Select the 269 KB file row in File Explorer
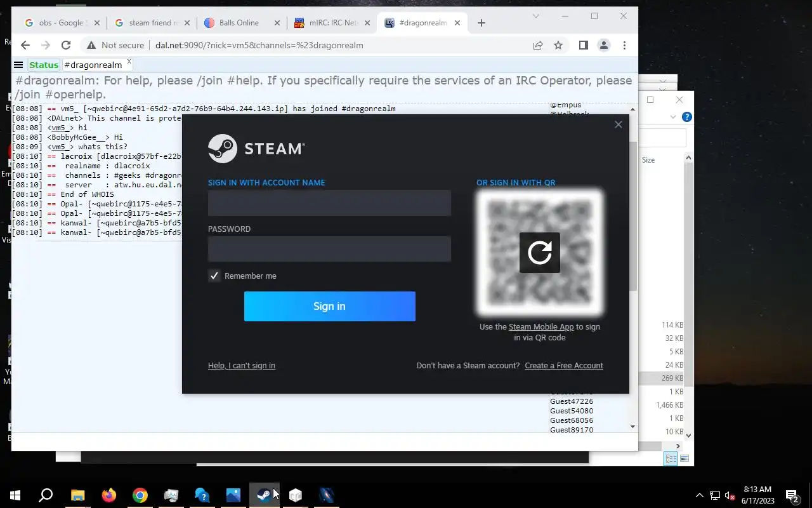The height and width of the screenshot is (508, 812). pos(661,378)
